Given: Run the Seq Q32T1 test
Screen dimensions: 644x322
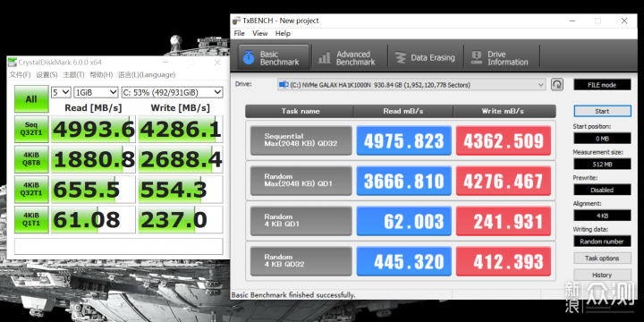Looking at the screenshot, I should [x=31, y=129].
